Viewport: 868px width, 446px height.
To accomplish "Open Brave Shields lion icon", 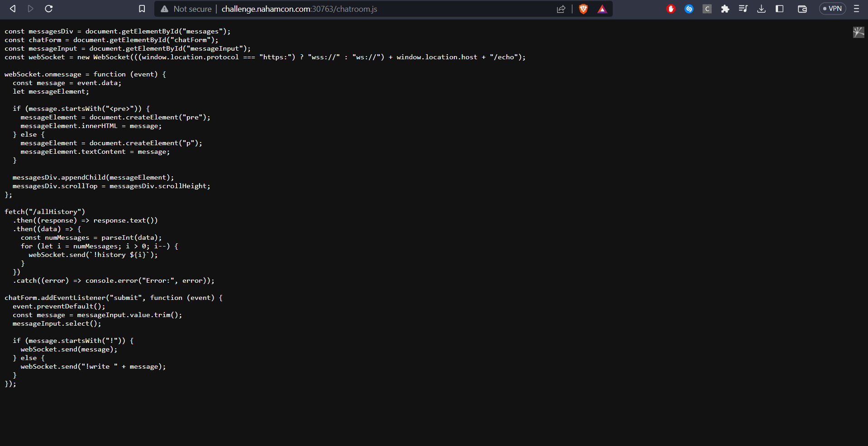I will coord(583,9).
